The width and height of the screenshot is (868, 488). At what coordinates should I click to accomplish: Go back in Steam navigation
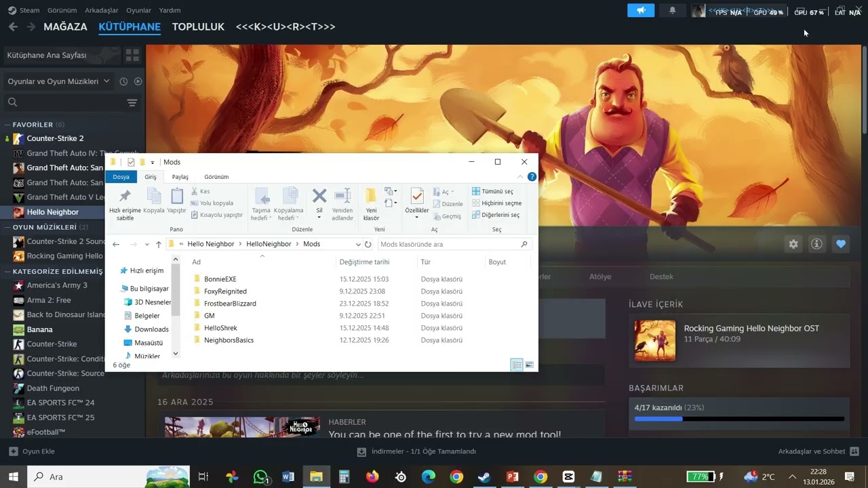tap(13, 26)
